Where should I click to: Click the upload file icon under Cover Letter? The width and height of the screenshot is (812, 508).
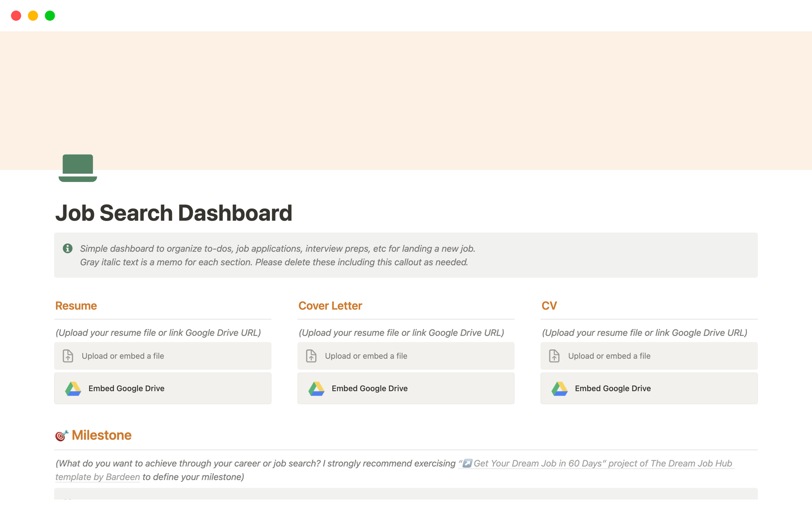[311, 356]
